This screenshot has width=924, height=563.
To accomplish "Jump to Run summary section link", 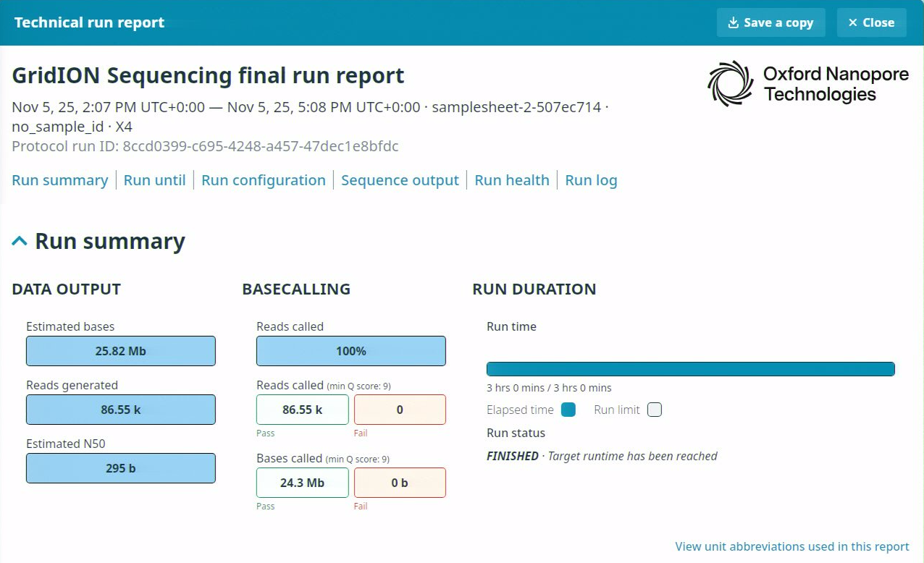I will tap(60, 180).
